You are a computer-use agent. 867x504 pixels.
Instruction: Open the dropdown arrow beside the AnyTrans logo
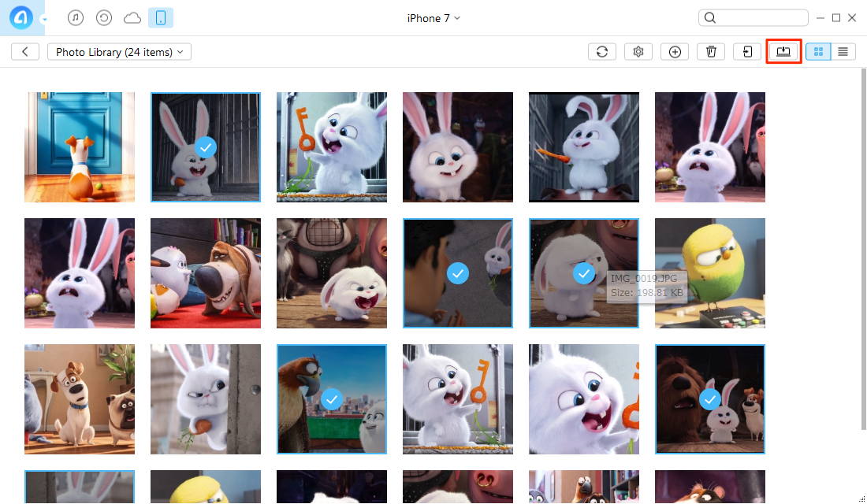[x=44, y=20]
